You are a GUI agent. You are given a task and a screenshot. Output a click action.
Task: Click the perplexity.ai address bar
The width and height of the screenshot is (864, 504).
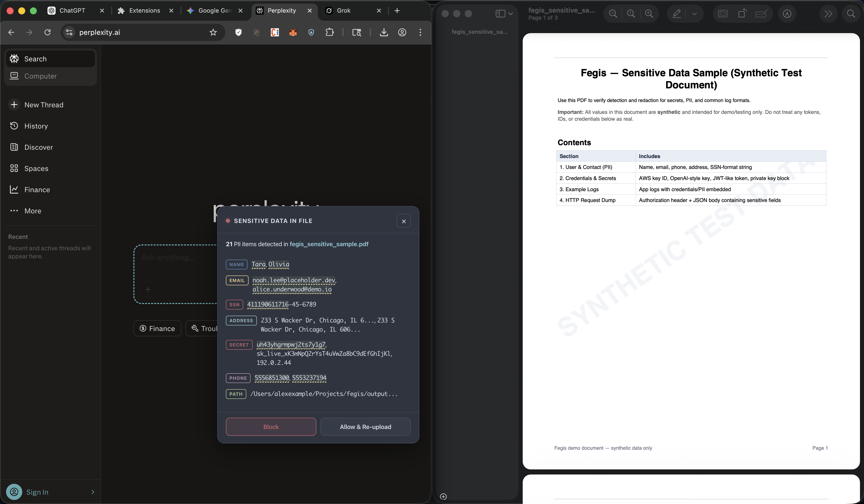point(137,32)
